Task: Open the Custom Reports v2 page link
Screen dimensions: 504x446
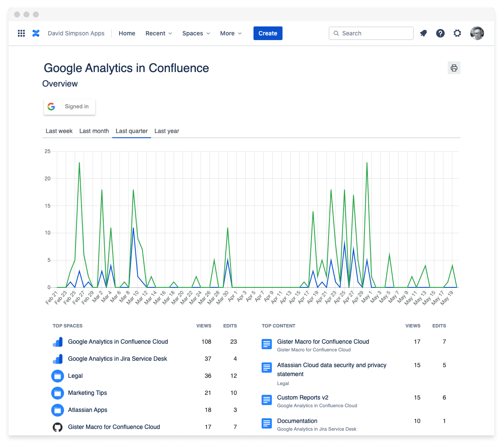Action: [x=303, y=397]
